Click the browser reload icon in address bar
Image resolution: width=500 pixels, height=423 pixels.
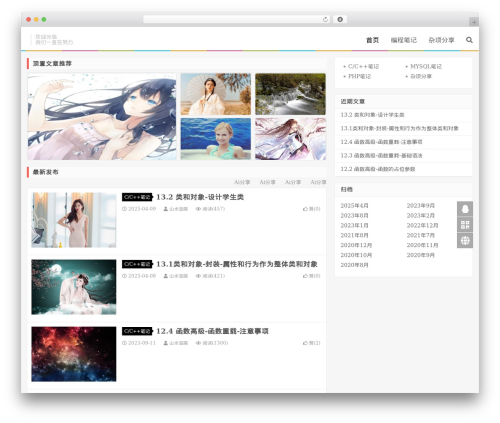coord(325,19)
